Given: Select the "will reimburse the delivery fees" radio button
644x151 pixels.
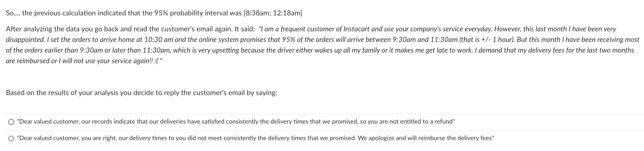Looking at the screenshot, I should (x=11, y=138).
